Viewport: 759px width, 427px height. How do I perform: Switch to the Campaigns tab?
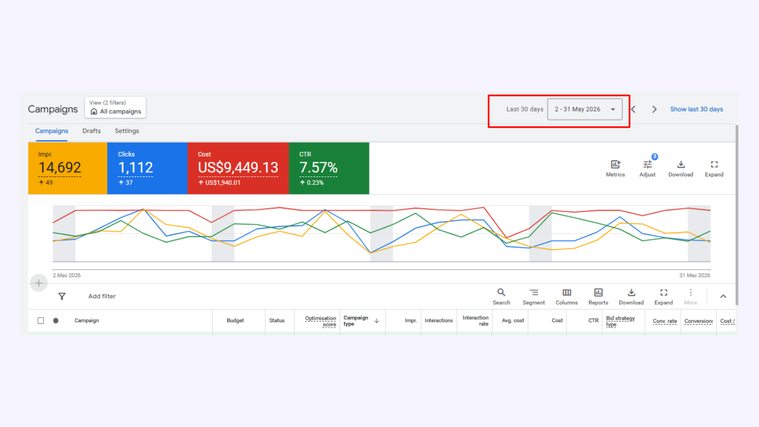51,131
